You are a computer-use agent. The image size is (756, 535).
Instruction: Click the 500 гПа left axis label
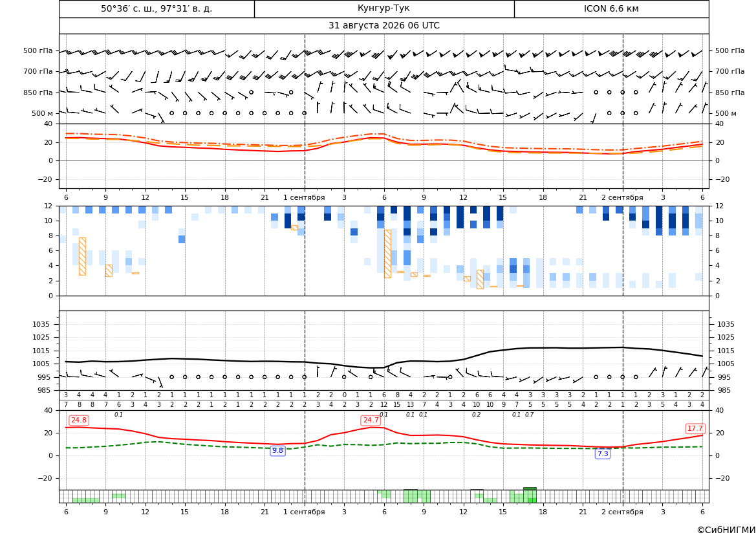[x=38, y=50]
